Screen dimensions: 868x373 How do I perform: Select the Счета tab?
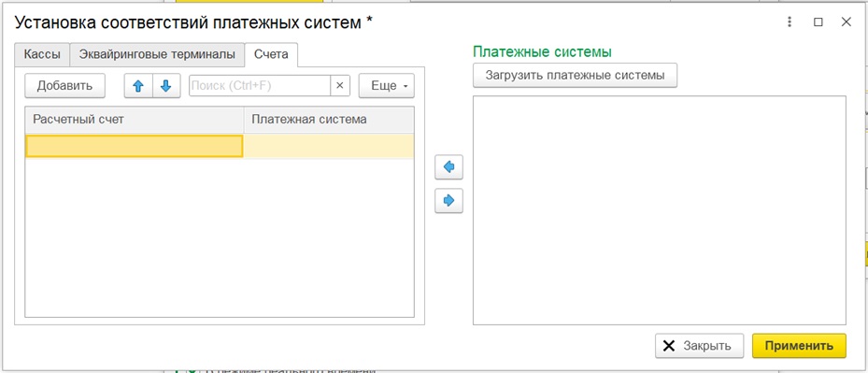click(x=271, y=55)
